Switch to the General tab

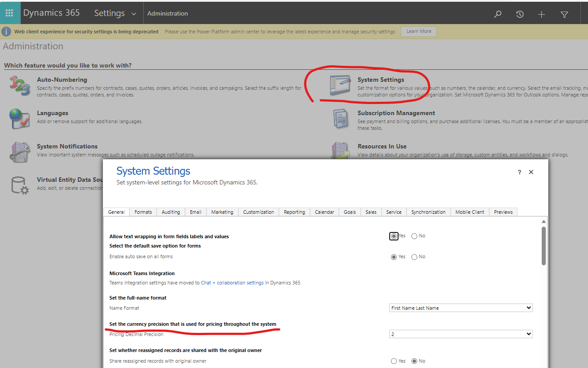[117, 212]
